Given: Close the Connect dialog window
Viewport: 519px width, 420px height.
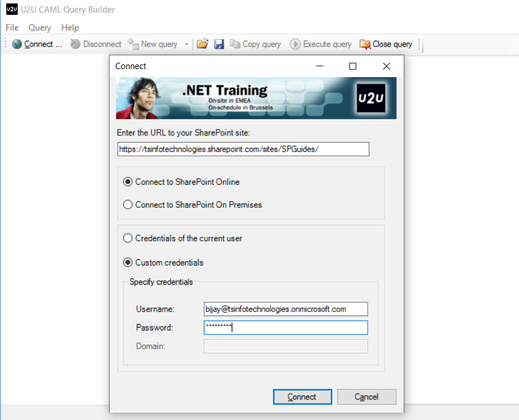Looking at the screenshot, I should [x=387, y=66].
